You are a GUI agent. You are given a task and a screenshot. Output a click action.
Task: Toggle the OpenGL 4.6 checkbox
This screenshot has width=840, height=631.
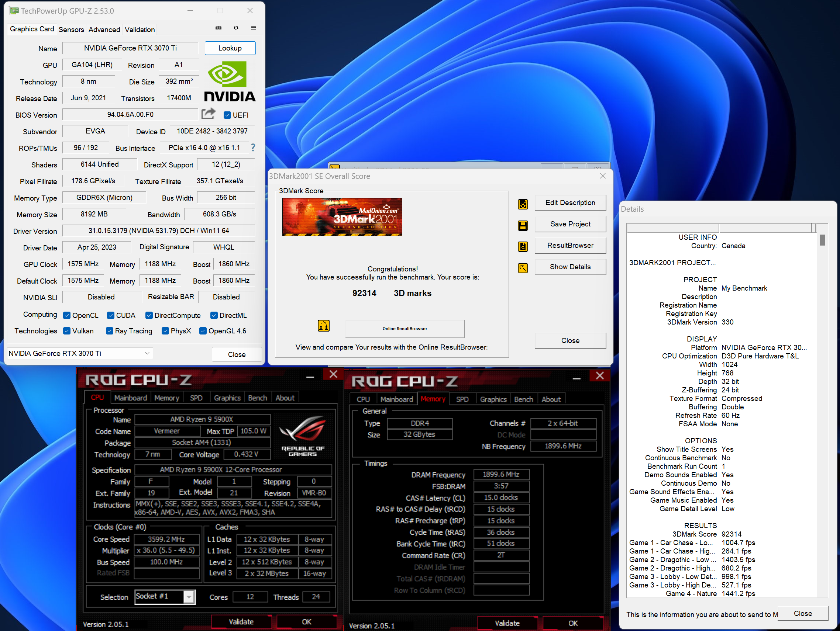pos(203,331)
